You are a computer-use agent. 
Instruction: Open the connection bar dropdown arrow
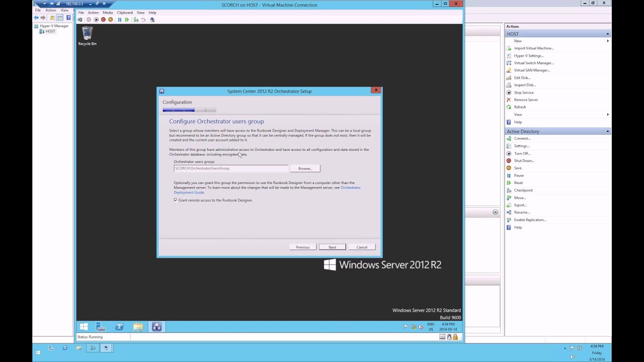tap(44, 4)
